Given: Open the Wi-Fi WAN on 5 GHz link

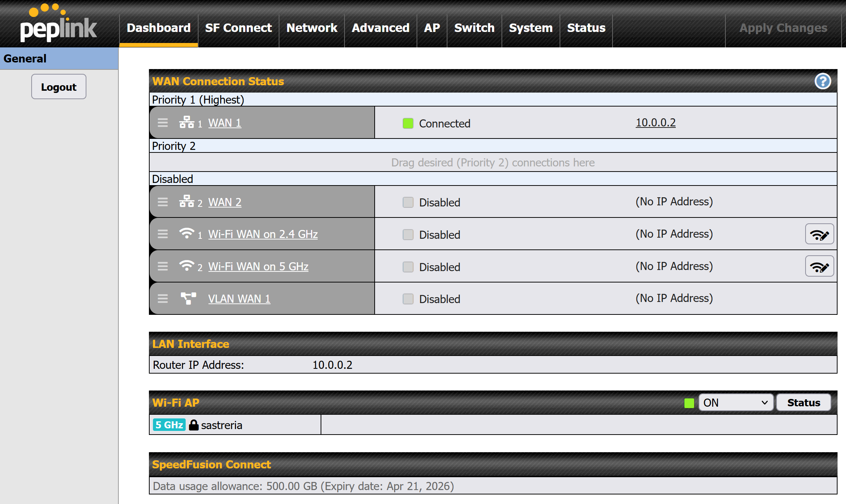Looking at the screenshot, I should click(x=258, y=266).
